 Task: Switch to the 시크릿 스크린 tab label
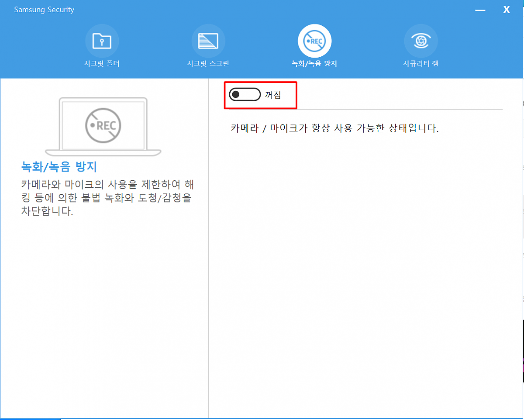pos(208,64)
